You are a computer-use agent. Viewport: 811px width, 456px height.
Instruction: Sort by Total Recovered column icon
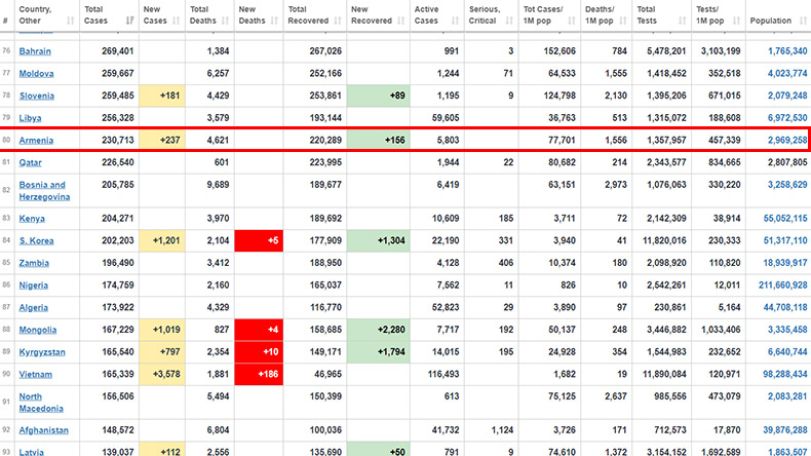tap(338, 21)
